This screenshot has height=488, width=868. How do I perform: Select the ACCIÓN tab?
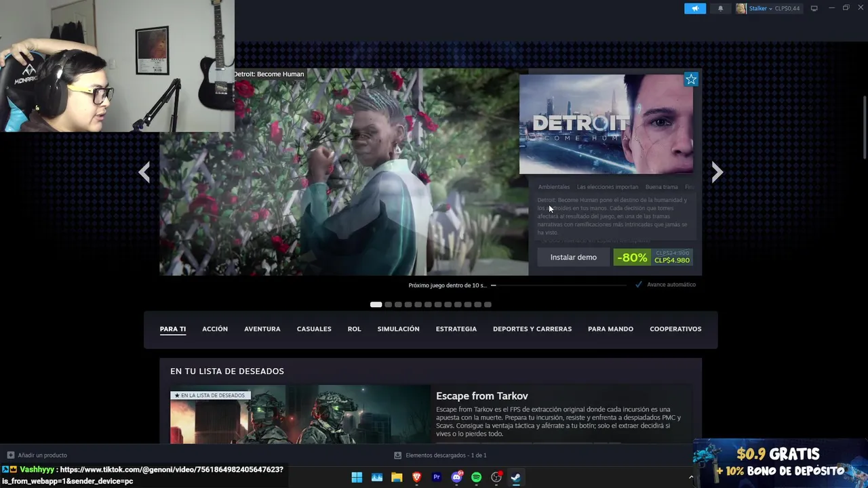tap(215, 329)
